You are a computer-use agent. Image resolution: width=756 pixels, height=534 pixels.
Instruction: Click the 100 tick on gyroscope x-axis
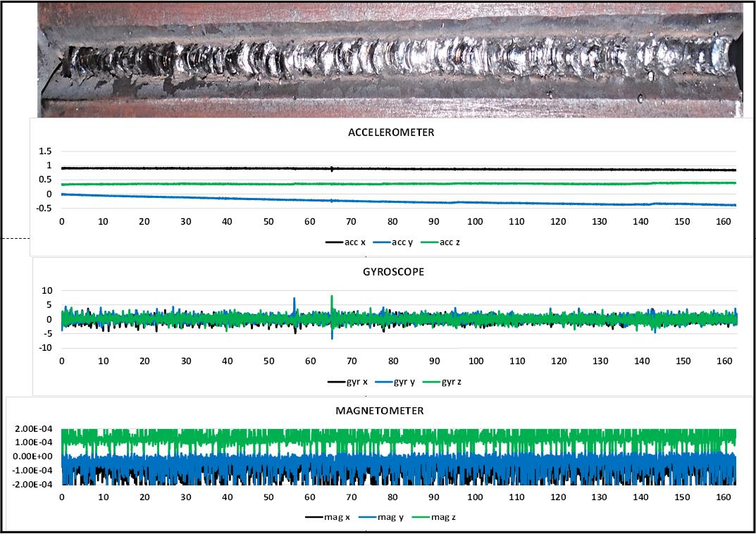(476, 361)
